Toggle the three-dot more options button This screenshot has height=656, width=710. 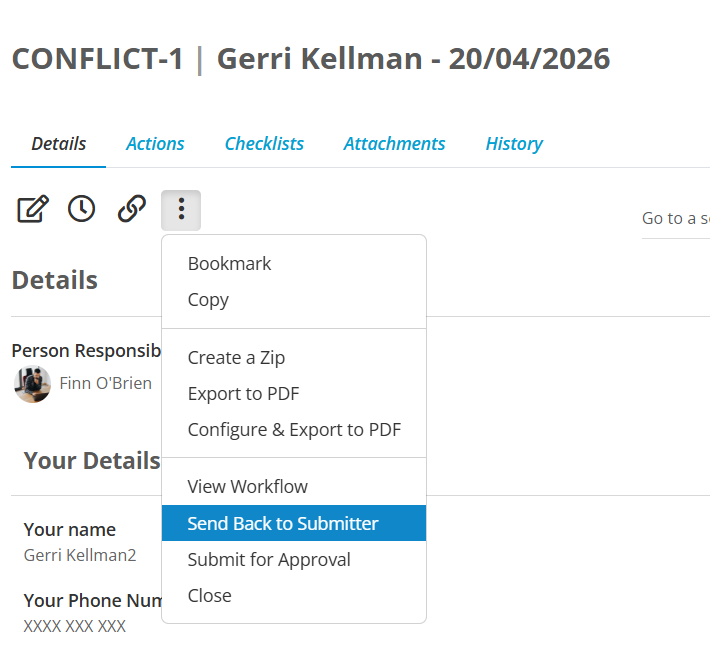coord(181,210)
